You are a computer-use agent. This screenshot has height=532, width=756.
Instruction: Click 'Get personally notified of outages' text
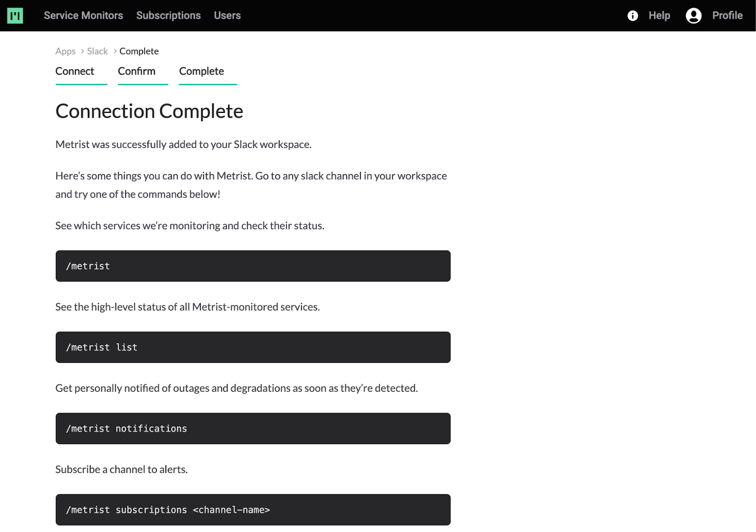click(237, 388)
